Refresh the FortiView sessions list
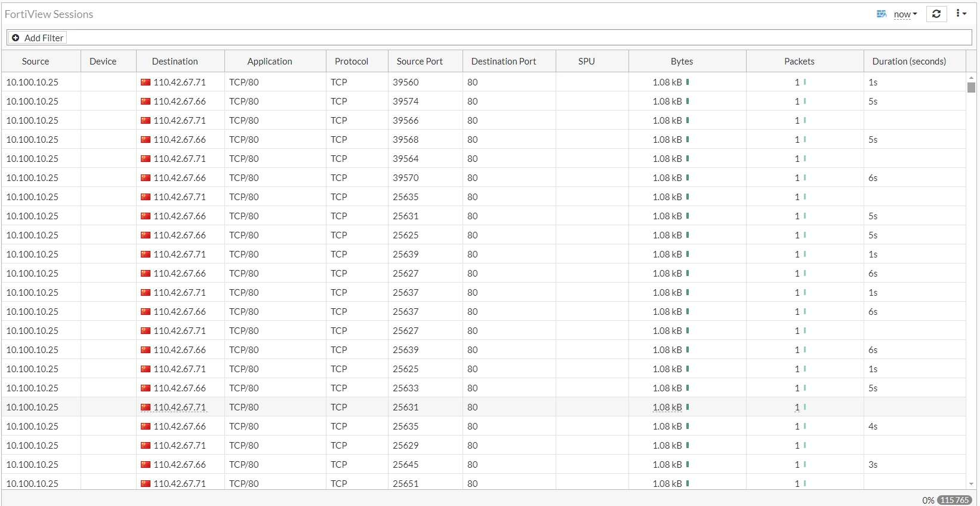The image size is (980, 506). click(x=936, y=14)
